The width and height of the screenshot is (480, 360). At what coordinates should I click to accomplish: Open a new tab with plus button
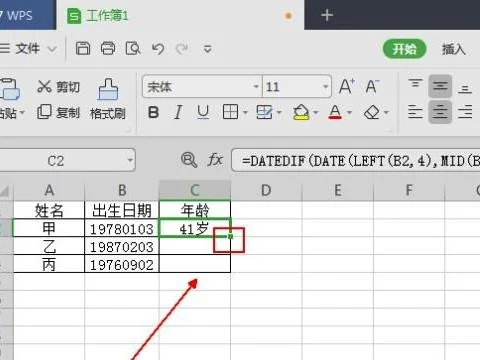tap(327, 15)
